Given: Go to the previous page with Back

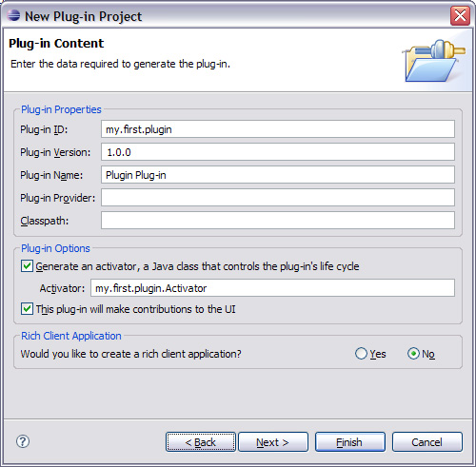Looking at the screenshot, I should click(201, 441).
